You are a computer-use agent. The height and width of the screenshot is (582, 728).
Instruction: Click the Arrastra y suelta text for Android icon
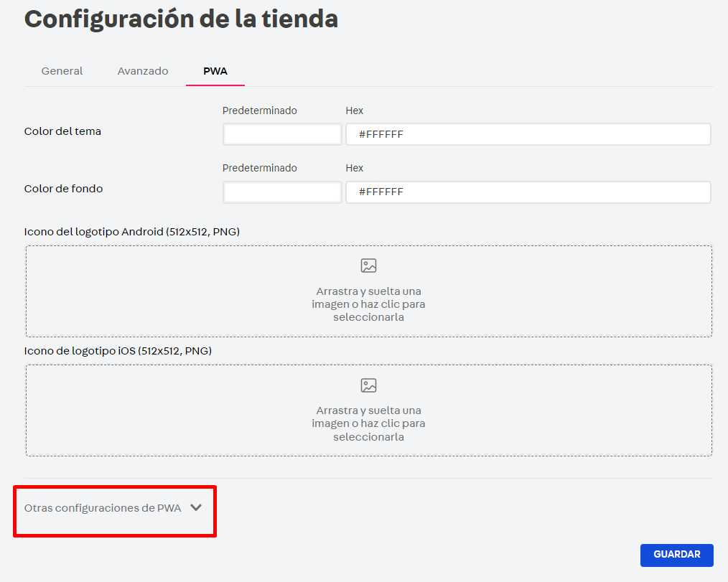tap(368, 304)
